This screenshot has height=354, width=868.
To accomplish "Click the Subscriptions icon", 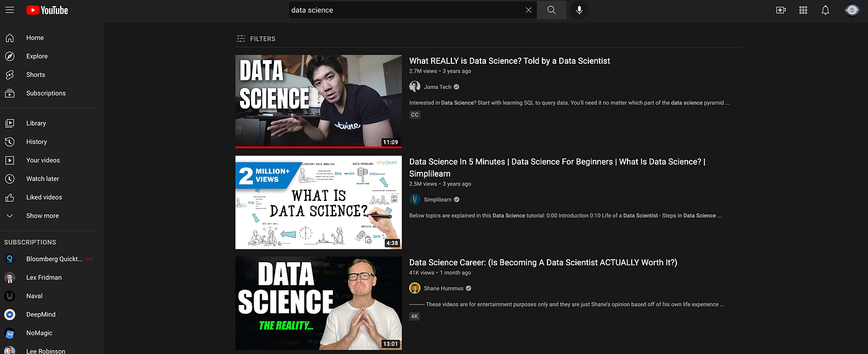I will pos(10,94).
